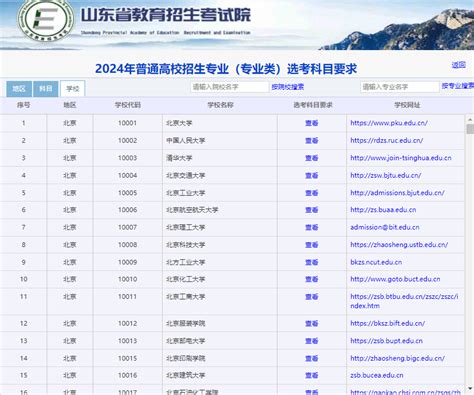The width and height of the screenshot is (474, 395).
Task: Click the 2024年普通高校招生专业 page title
Action: point(226,69)
